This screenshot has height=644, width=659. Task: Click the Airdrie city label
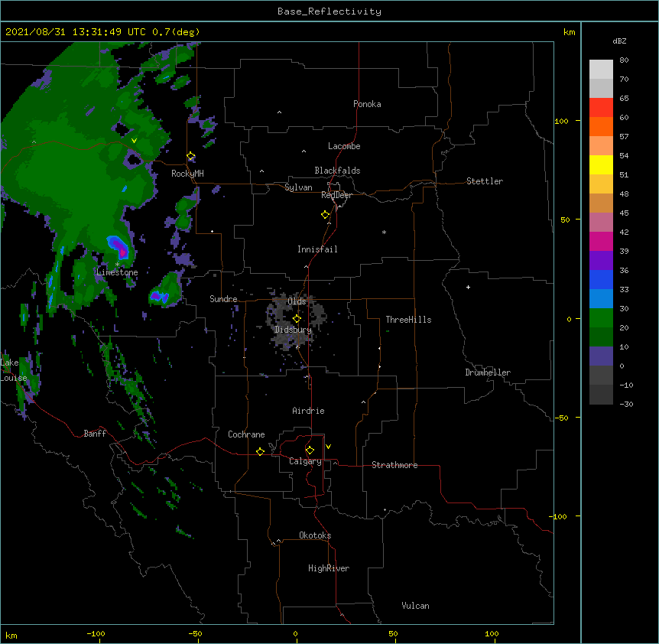point(309,411)
